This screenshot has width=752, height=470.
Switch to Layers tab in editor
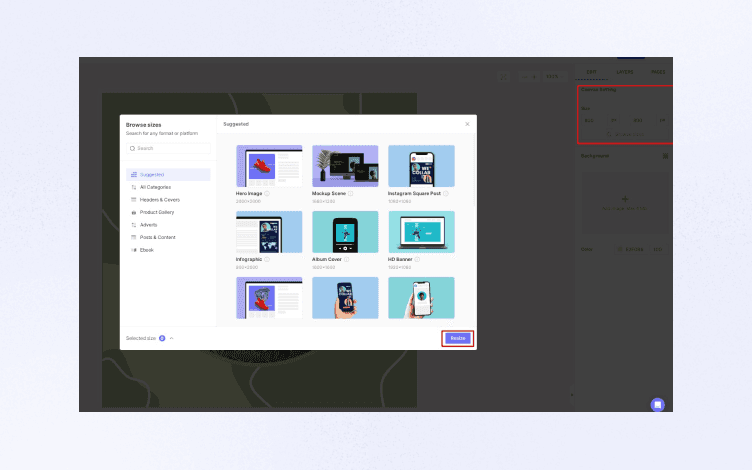coord(624,72)
